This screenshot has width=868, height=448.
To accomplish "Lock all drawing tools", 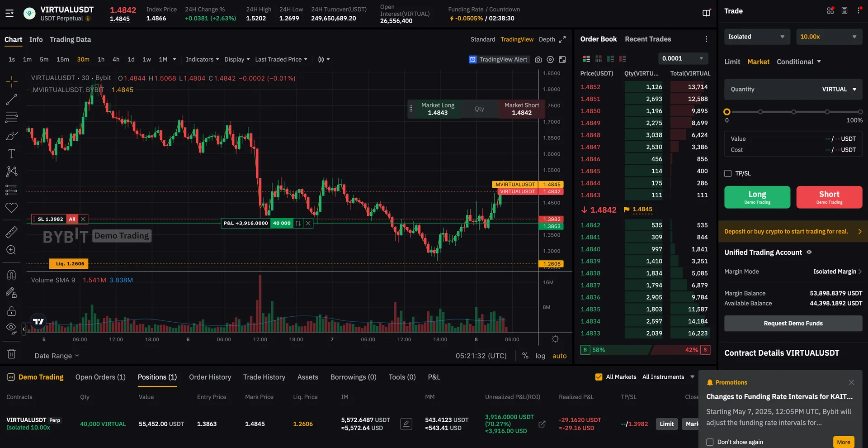I will click(12, 311).
